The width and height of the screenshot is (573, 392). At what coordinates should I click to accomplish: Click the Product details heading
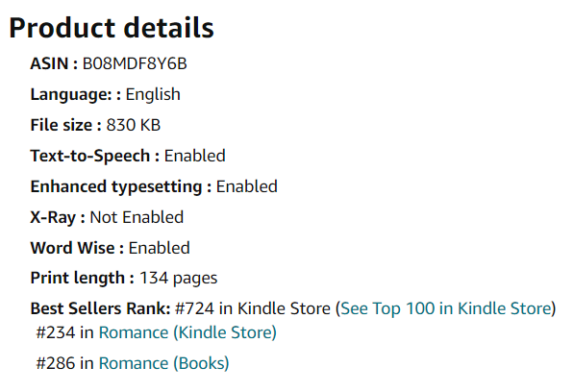click(x=112, y=28)
